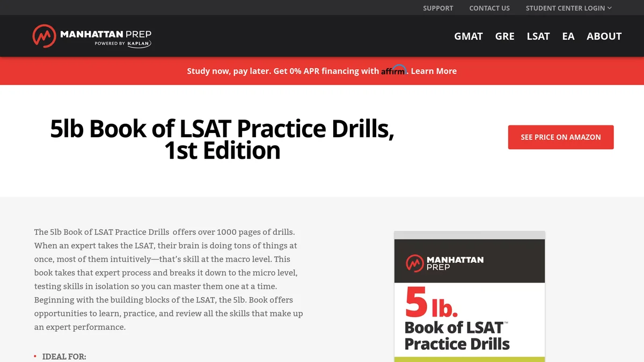Click the Powered by Kaplan text
Image resolution: width=644 pixels, height=362 pixels.
pos(123,43)
